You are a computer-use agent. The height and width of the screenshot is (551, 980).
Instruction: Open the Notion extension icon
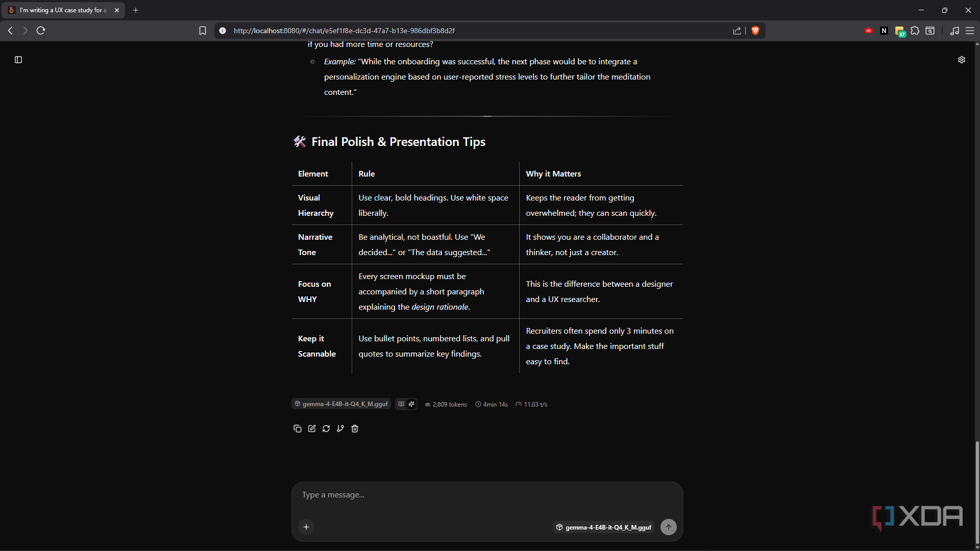click(x=884, y=31)
